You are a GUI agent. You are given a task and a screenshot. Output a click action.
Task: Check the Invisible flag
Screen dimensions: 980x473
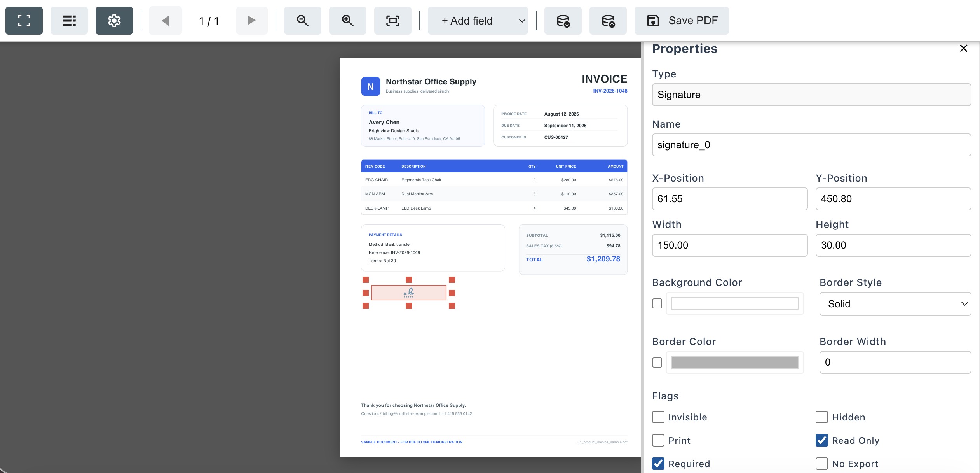tap(658, 417)
